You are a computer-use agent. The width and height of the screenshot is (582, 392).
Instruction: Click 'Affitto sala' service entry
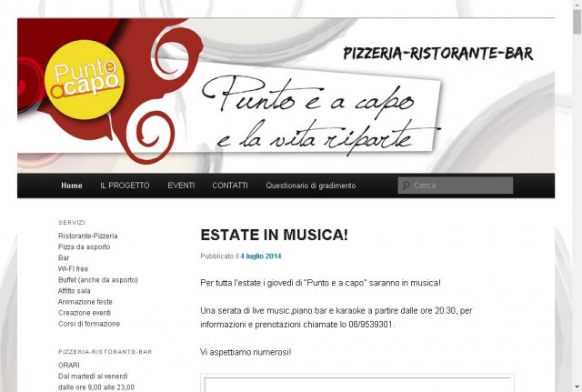[x=75, y=291]
